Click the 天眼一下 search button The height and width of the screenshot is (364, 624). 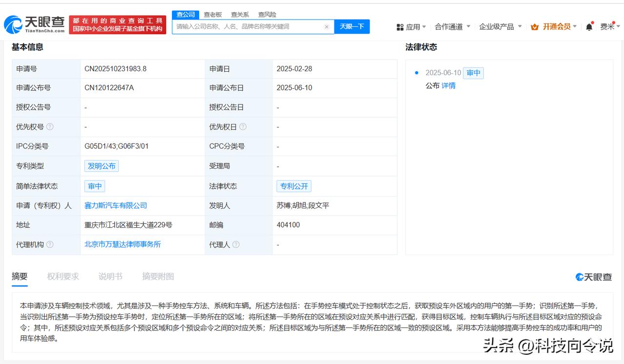[352, 26]
